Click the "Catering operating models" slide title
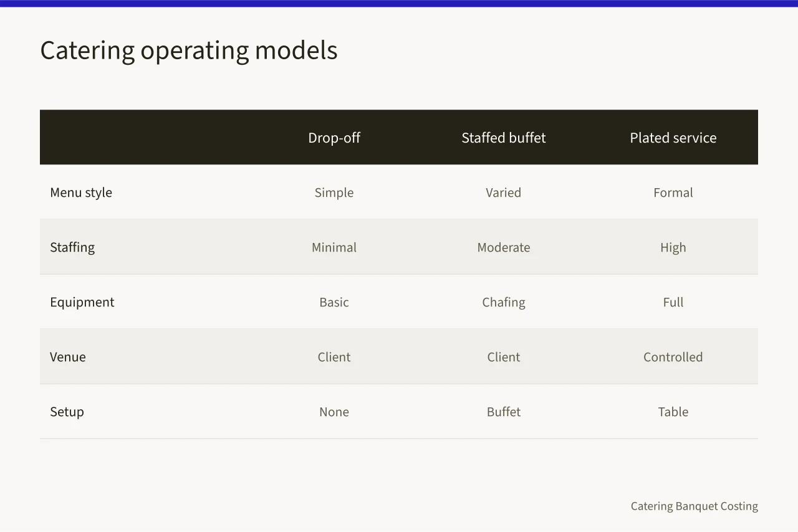The image size is (798, 532). pyautogui.click(x=189, y=50)
